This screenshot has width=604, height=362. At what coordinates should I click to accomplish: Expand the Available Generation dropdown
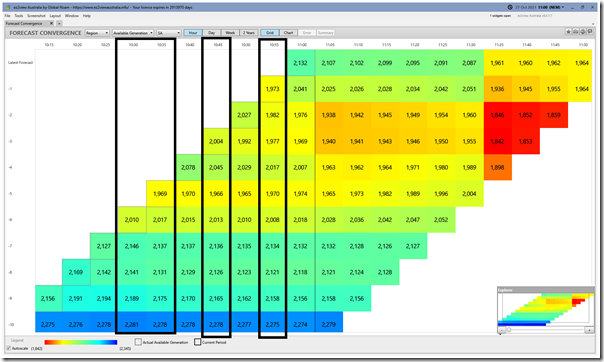pyautogui.click(x=133, y=33)
